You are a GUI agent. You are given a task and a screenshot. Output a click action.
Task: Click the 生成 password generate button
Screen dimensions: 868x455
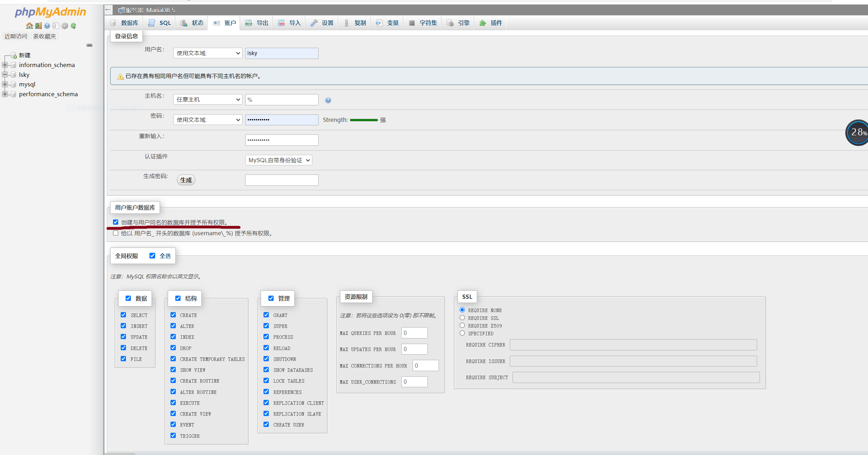point(186,180)
